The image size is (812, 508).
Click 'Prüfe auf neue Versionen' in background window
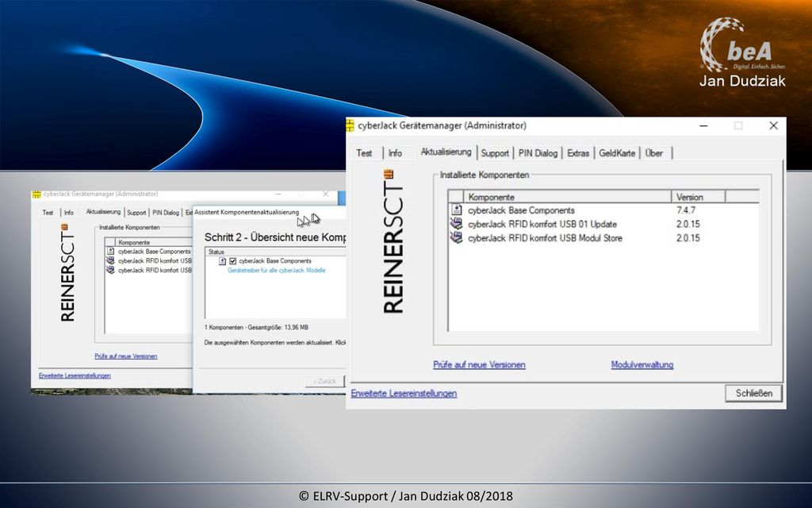(x=126, y=356)
